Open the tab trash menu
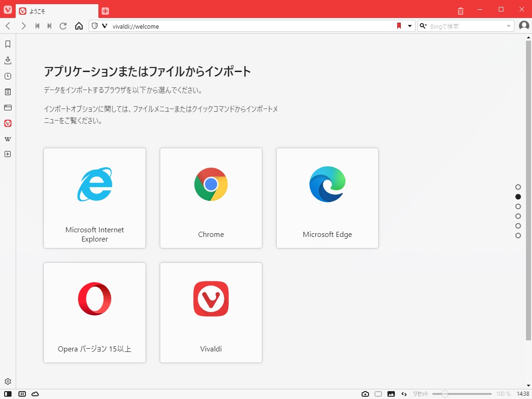The height and width of the screenshot is (399, 532). [x=460, y=10]
